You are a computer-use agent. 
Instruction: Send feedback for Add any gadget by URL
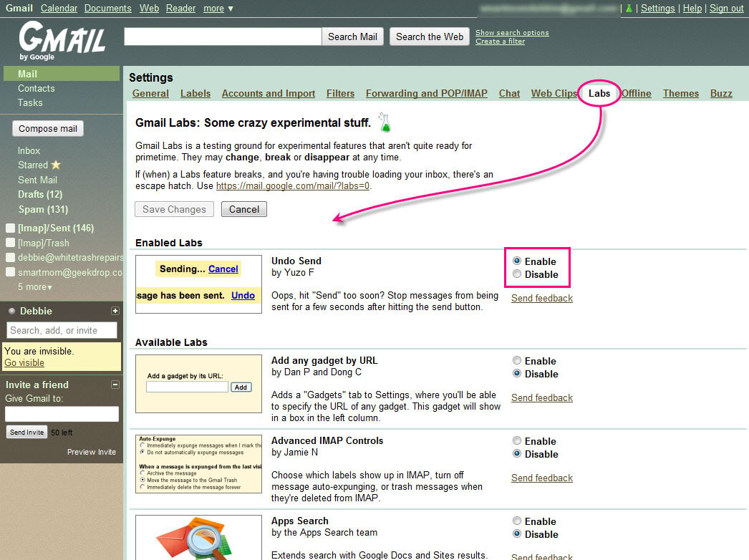(541, 397)
